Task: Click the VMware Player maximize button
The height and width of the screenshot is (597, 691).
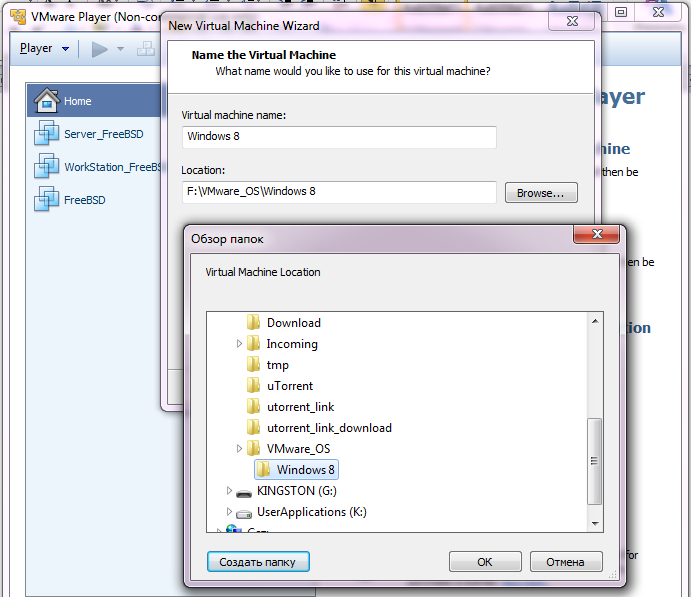Action: click(x=621, y=12)
